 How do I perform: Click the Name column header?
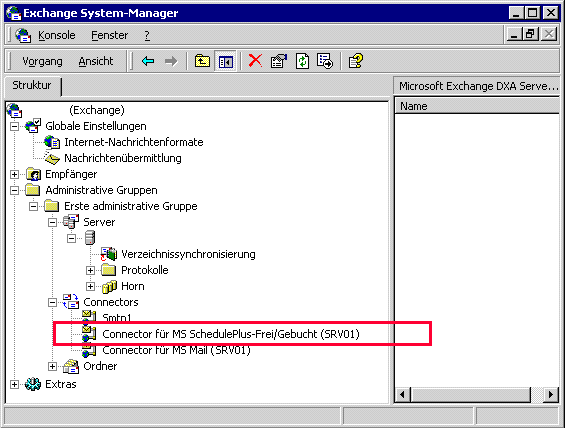pyautogui.click(x=476, y=106)
